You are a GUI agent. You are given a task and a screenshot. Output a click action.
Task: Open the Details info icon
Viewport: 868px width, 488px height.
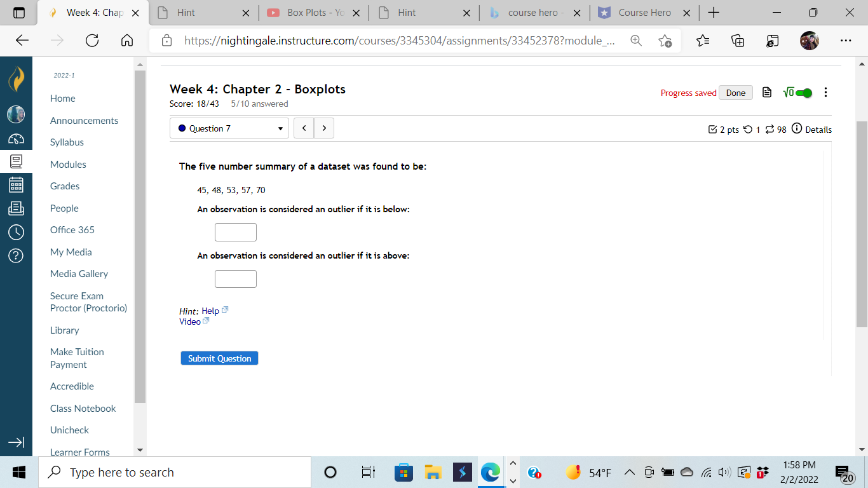point(797,129)
